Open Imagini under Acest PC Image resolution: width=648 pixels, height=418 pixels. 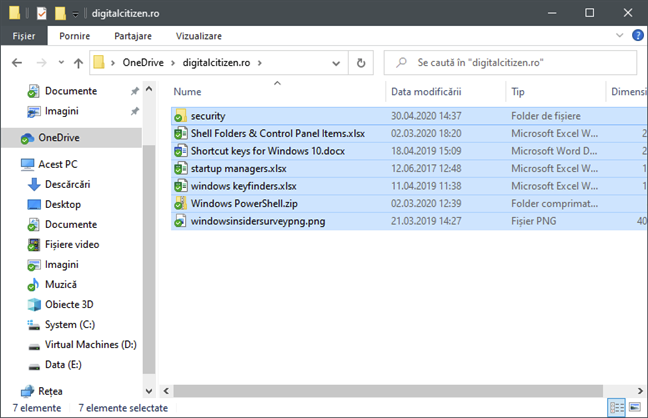tap(62, 265)
